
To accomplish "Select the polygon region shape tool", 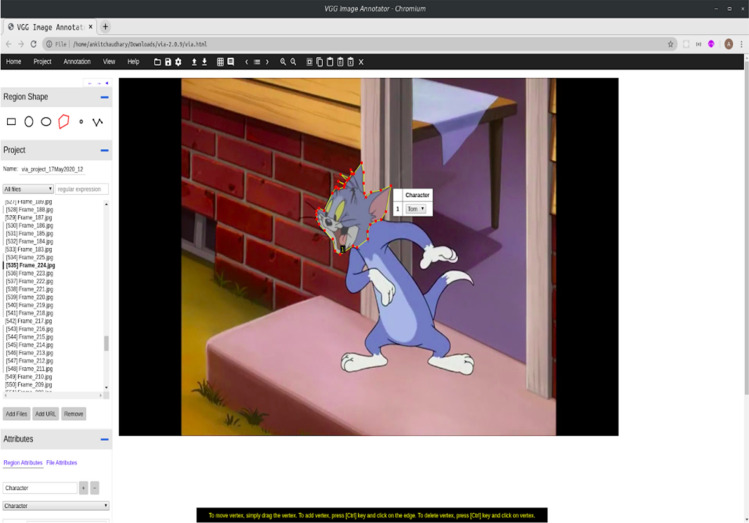I will pyautogui.click(x=64, y=122).
